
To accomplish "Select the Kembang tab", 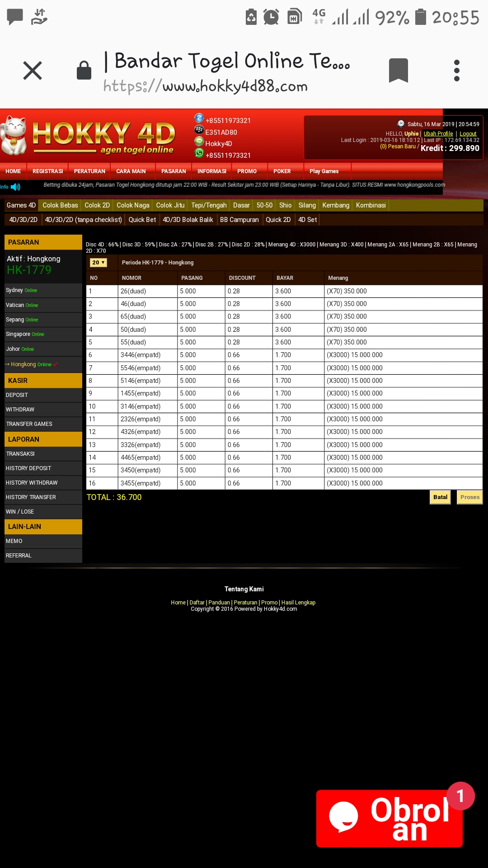I will tap(336, 205).
